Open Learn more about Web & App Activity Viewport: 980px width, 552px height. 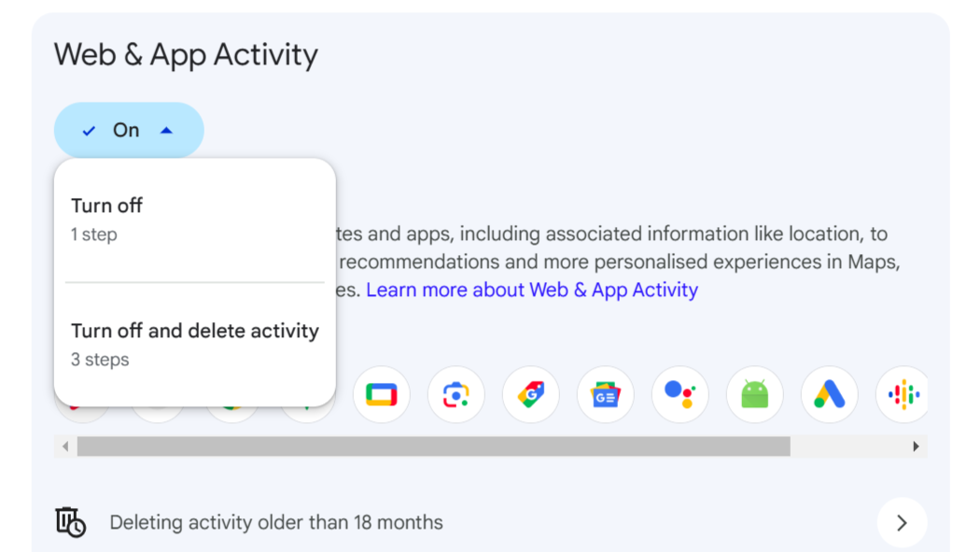[532, 290]
